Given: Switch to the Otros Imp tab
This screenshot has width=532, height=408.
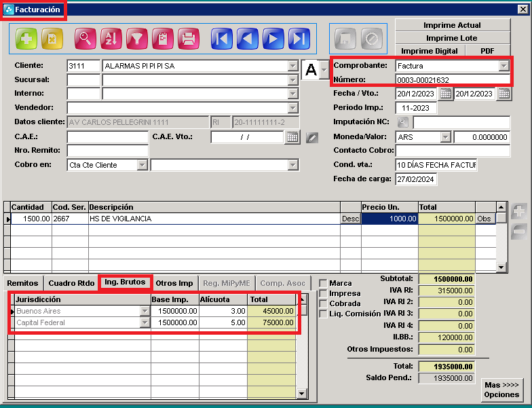Looking at the screenshot, I should pyautogui.click(x=174, y=283).
